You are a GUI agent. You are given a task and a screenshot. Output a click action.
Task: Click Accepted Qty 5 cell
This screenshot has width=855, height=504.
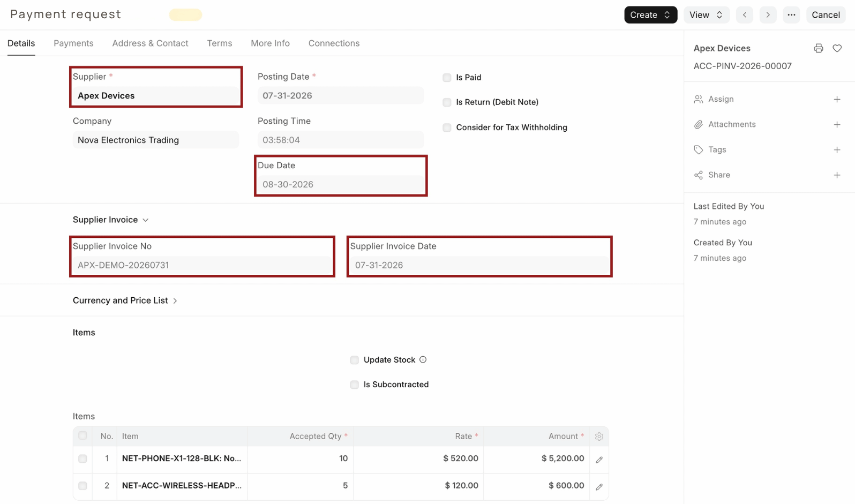pos(301,486)
